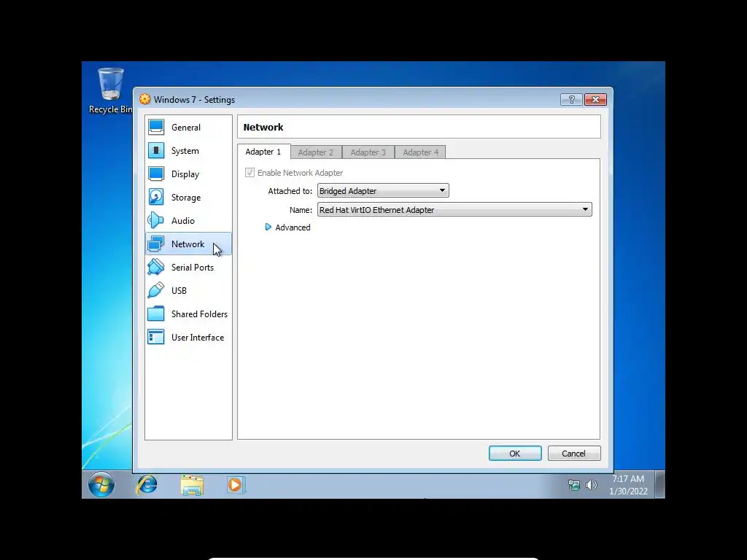
Task: Select the General label text
Action: click(186, 127)
